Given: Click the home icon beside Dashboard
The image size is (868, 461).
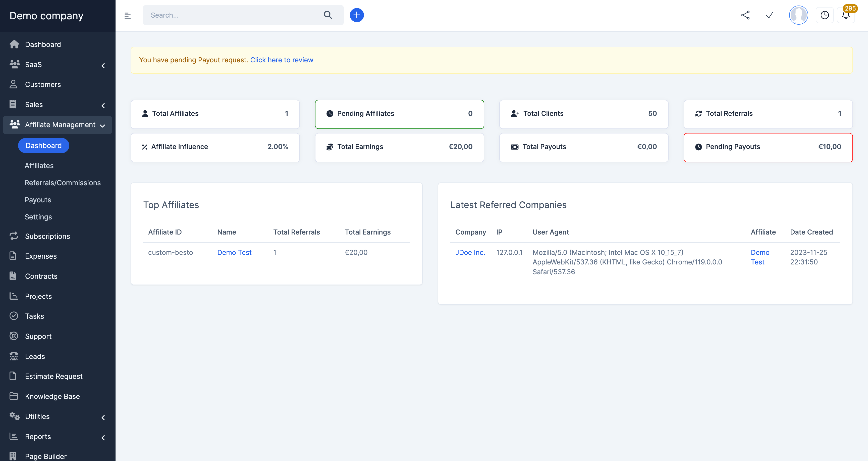Looking at the screenshot, I should (14, 44).
